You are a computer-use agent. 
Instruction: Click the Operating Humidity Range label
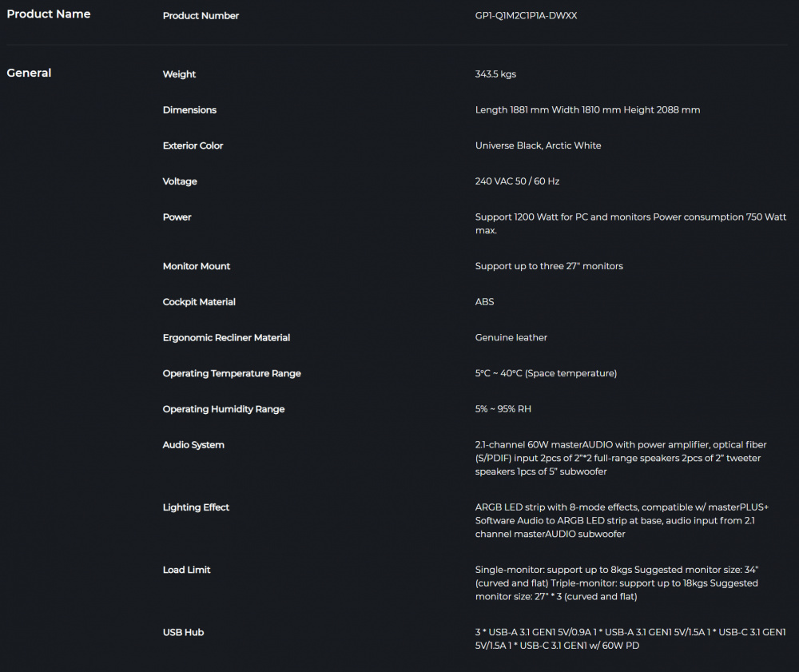tap(224, 409)
